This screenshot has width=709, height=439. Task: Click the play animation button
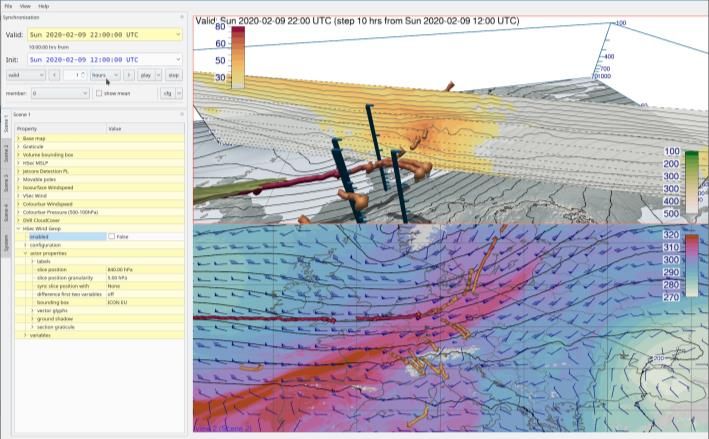[x=146, y=75]
